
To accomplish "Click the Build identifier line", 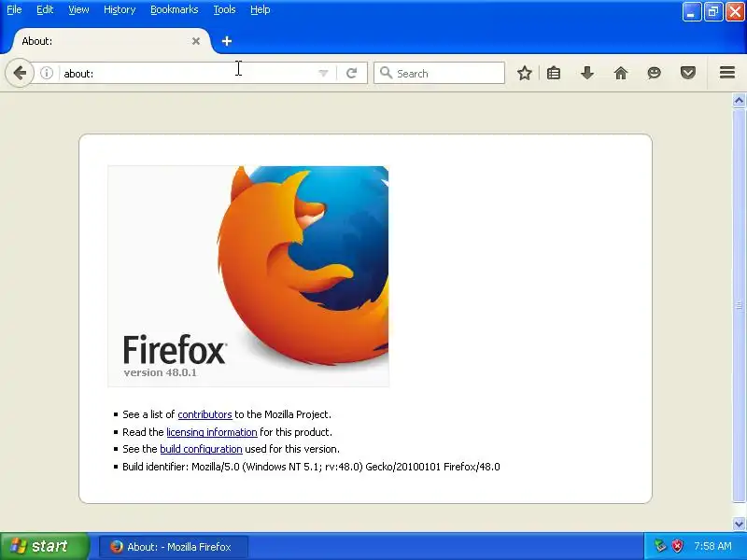I will coord(311,467).
